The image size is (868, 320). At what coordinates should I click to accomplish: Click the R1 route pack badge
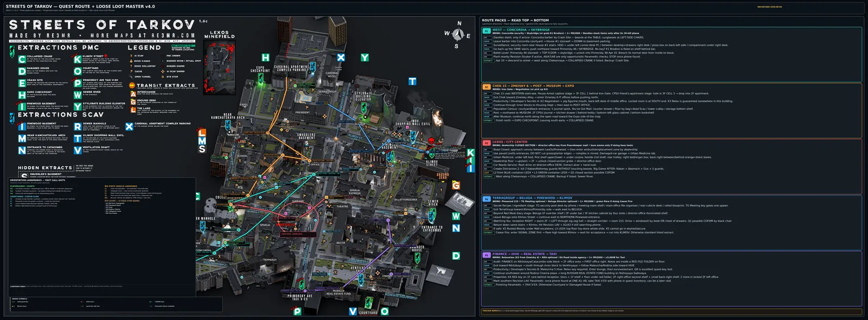tap(487, 31)
